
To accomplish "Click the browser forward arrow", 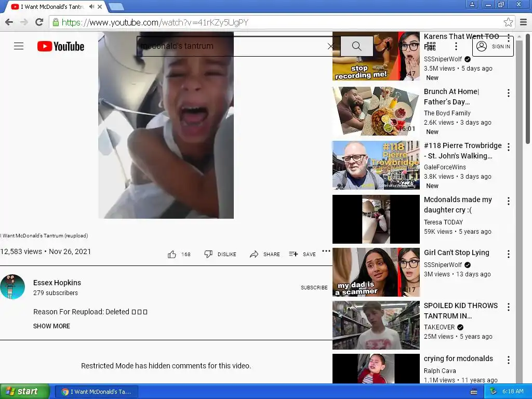I will (24, 22).
